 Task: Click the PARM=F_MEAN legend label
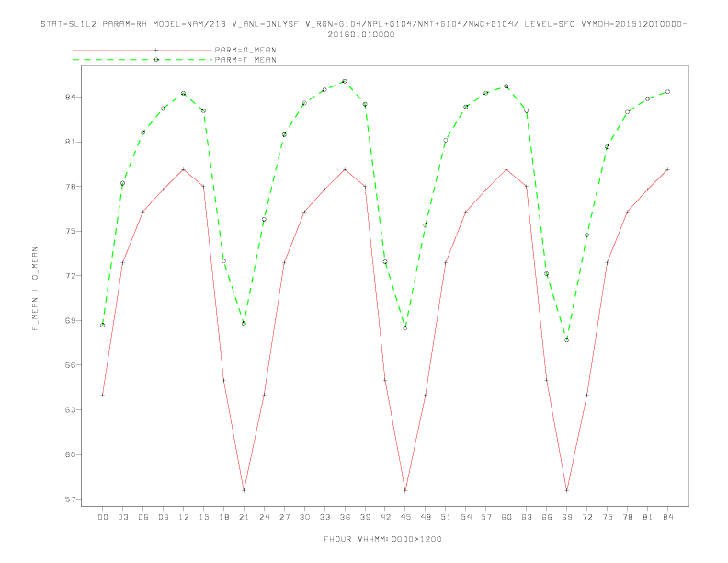(245, 60)
